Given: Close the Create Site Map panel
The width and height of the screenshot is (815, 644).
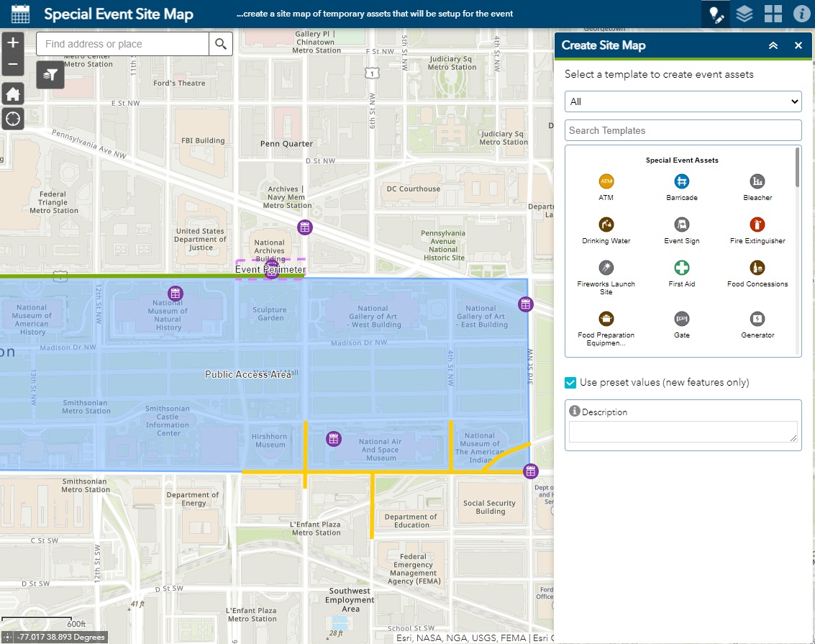Looking at the screenshot, I should (x=798, y=45).
